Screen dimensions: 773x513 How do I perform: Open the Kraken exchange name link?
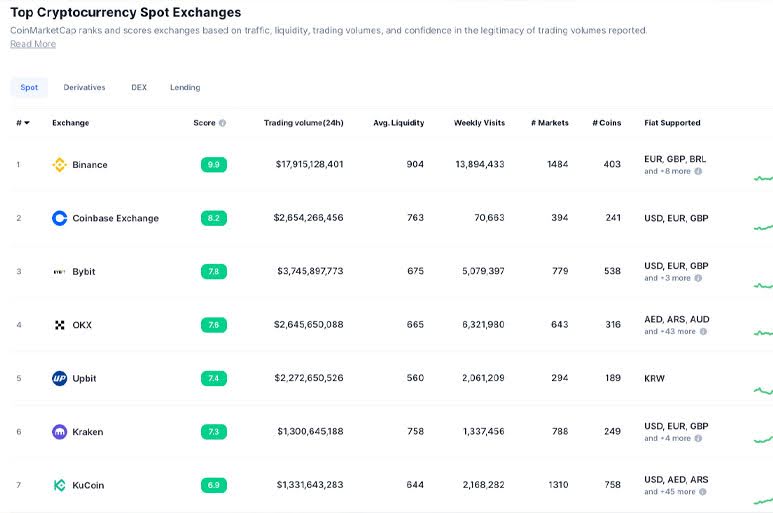click(88, 432)
